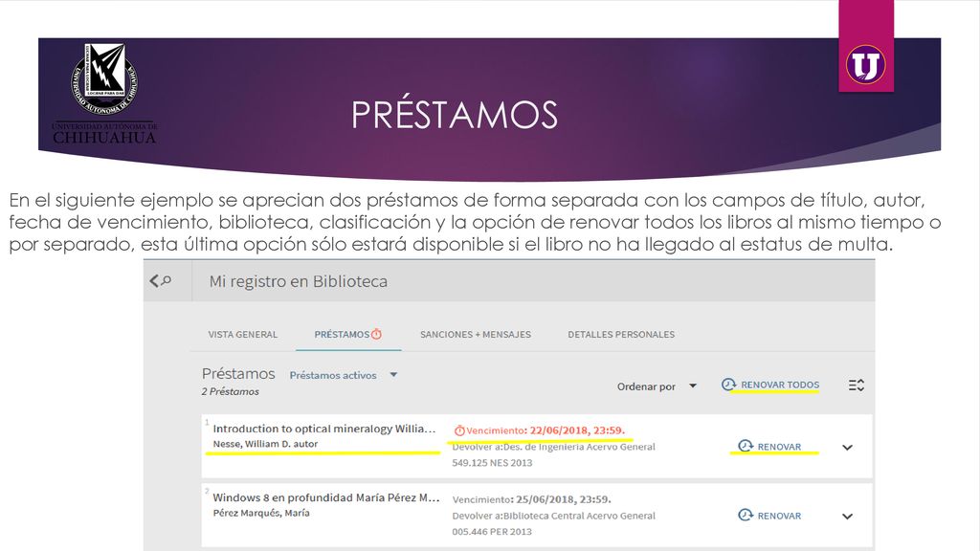Click Devolver a: Des. de Ingeniería Acervo General
The height and width of the screenshot is (551, 980).
click(x=554, y=447)
